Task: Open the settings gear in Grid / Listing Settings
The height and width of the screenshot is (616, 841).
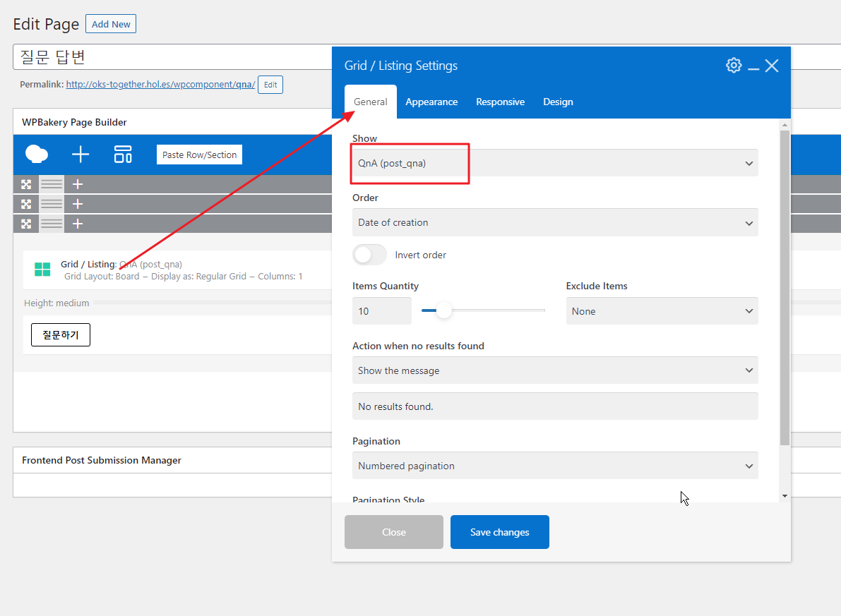Action: point(734,66)
